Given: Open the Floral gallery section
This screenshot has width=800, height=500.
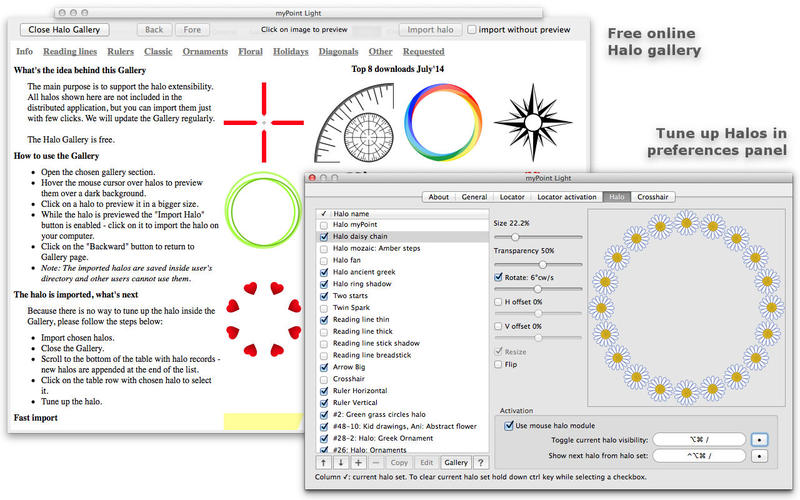Looking at the screenshot, I should tap(251, 52).
